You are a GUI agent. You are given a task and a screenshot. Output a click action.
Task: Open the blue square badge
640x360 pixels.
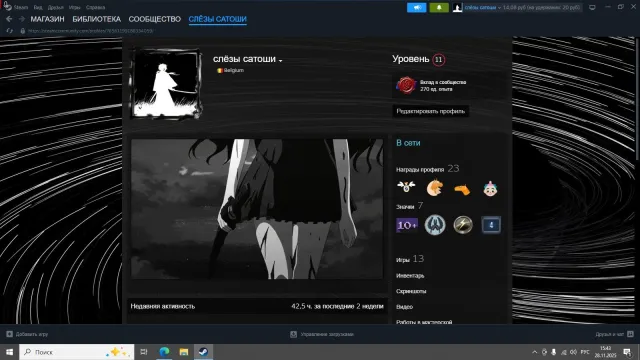click(x=491, y=225)
